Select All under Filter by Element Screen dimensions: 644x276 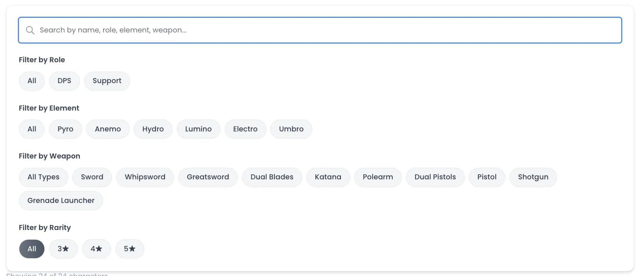pyautogui.click(x=32, y=129)
